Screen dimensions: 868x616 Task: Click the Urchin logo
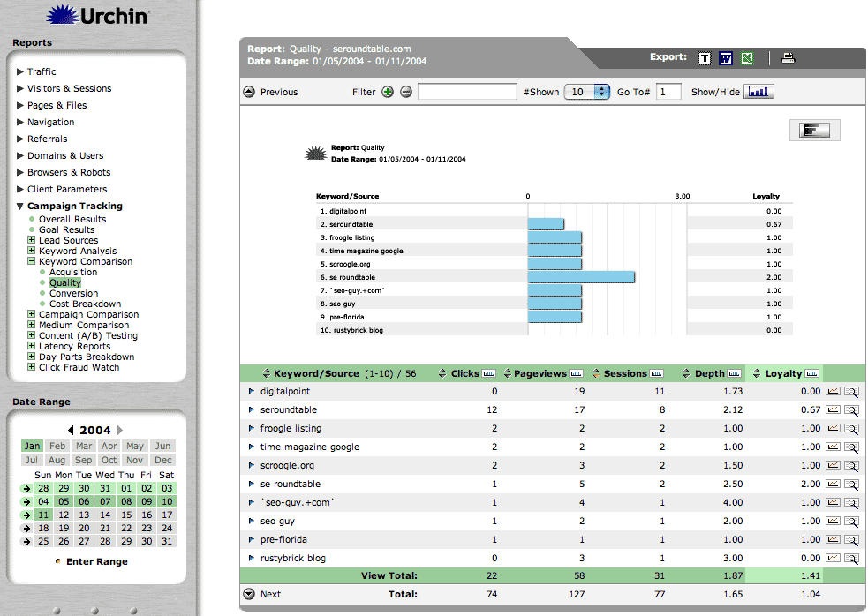(x=97, y=15)
